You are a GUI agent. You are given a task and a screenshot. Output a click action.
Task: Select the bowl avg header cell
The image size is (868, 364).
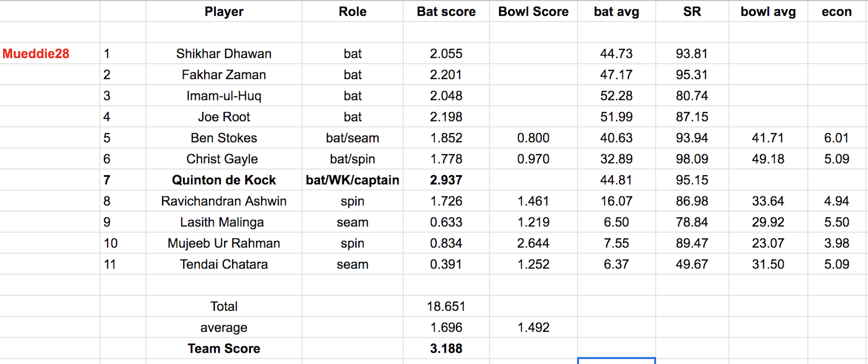pyautogui.click(x=768, y=12)
